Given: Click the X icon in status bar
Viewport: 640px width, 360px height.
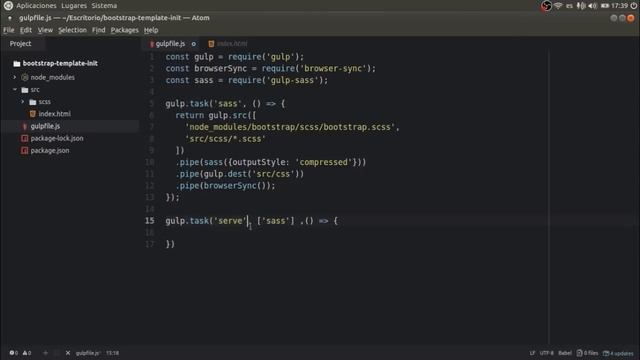Looking at the screenshot, I should pyautogui.click(x=68, y=353).
